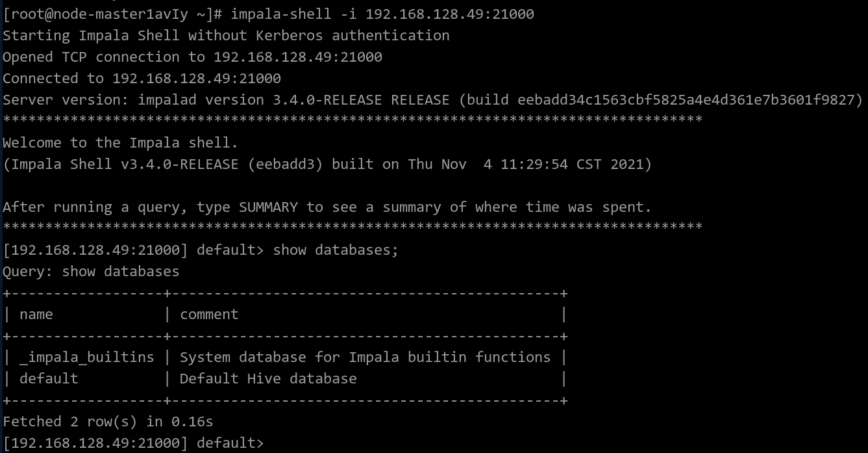Image resolution: width=868 pixels, height=453 pixels.
Task: Click 'Connected to 192.168.128.49:21000' line
Action: [142, 78]
